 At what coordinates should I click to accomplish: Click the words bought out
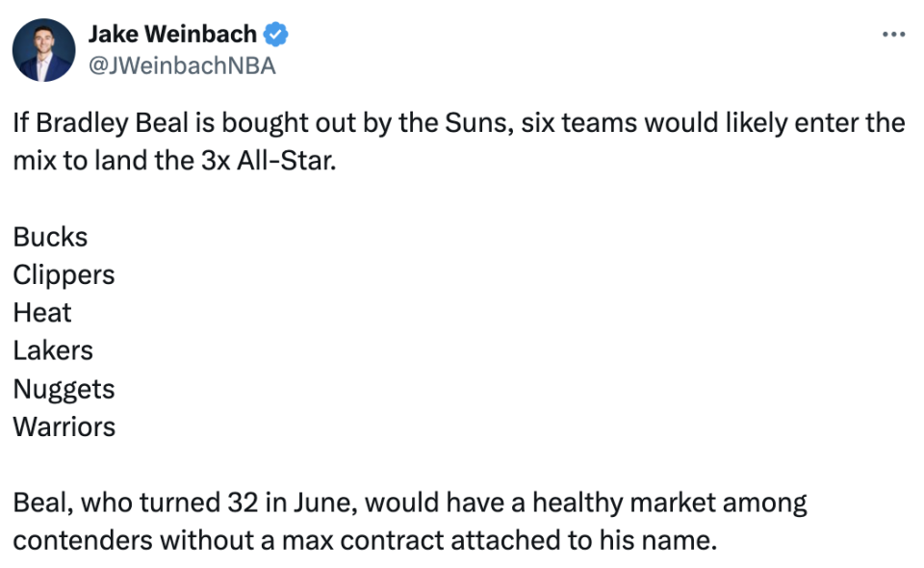[x=289, y=123]
